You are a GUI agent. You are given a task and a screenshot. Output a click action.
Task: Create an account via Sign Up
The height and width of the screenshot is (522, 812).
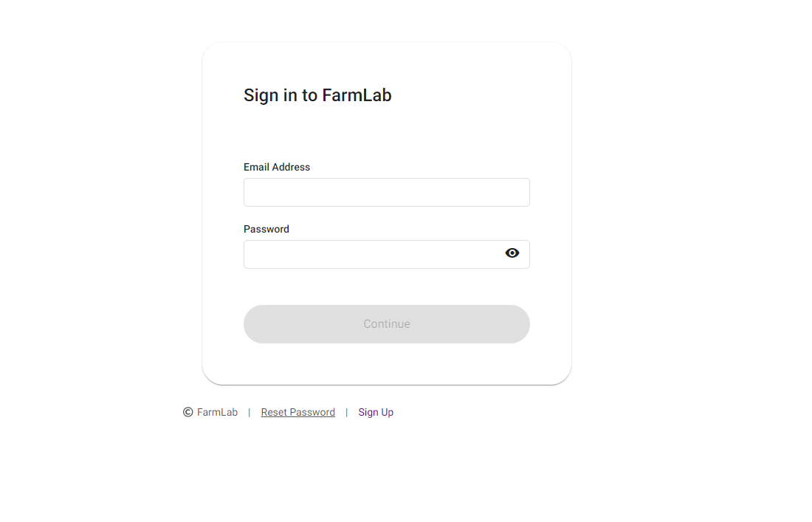pos(376,413)
